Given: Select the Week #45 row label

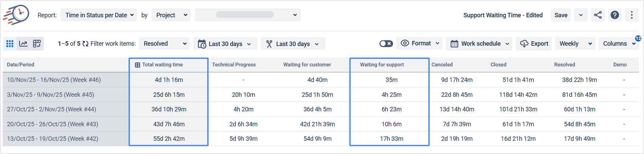Looking at the screenshot, I should 51,95.
